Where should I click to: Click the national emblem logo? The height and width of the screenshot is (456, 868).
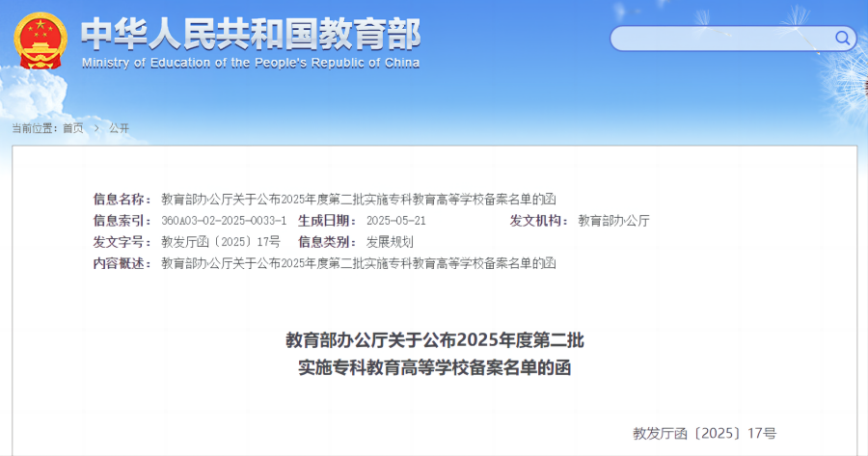pyautogui.click(x=38, y=40)
